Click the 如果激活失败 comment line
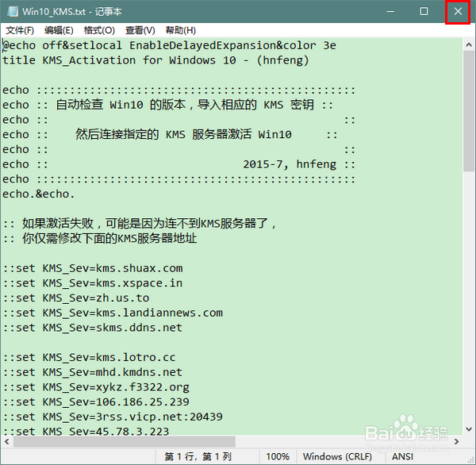 pyautogui.click(x=140, y=224)
